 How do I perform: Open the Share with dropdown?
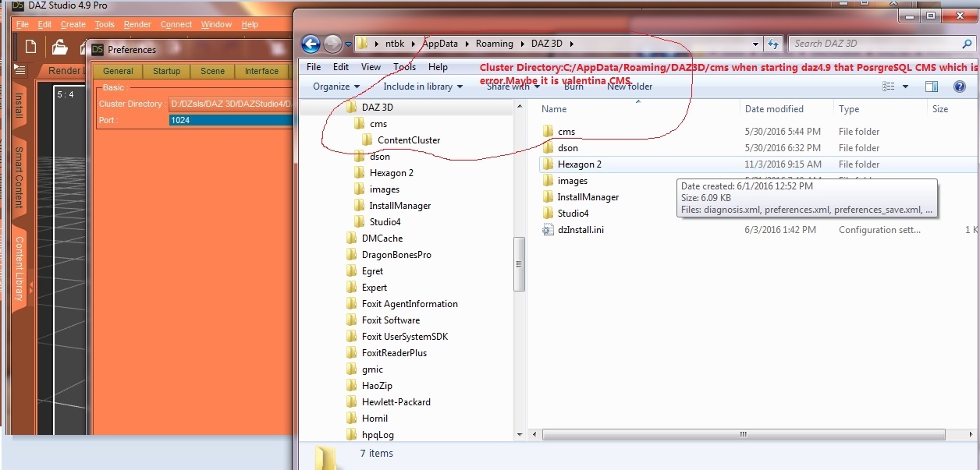(513, 87)
